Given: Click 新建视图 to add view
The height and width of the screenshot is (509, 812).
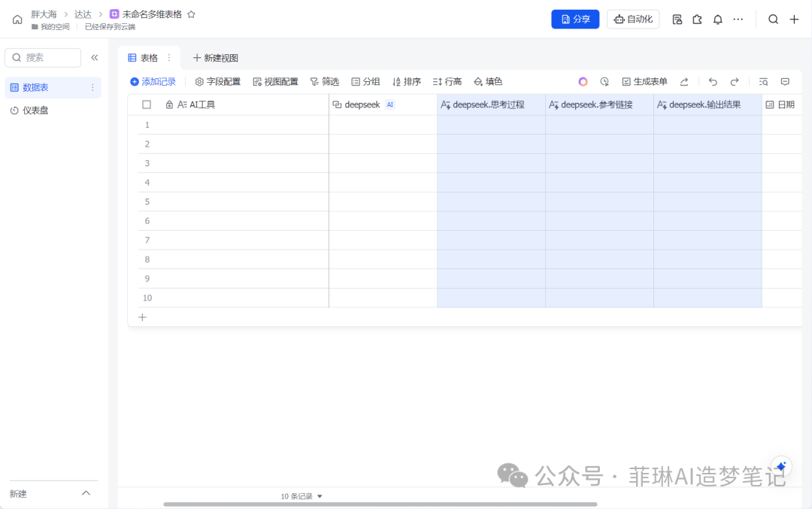Looking at the screenshot, I should 216,58.
